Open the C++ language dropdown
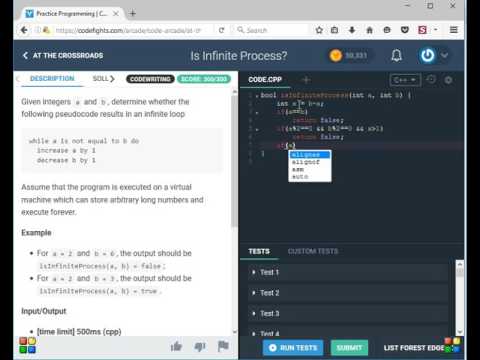The width and height of the screenshot is (480, 360). click(405, 80)
